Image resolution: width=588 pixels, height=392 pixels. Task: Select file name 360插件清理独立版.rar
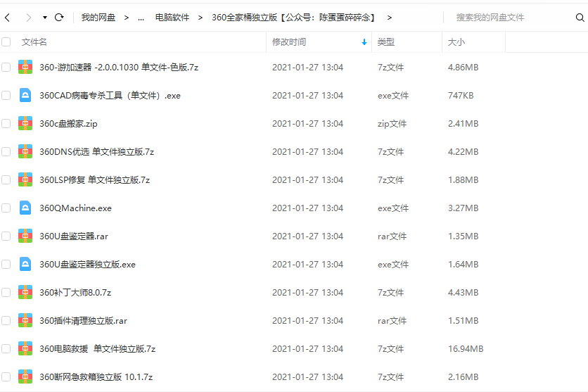(x=83, y=320)
